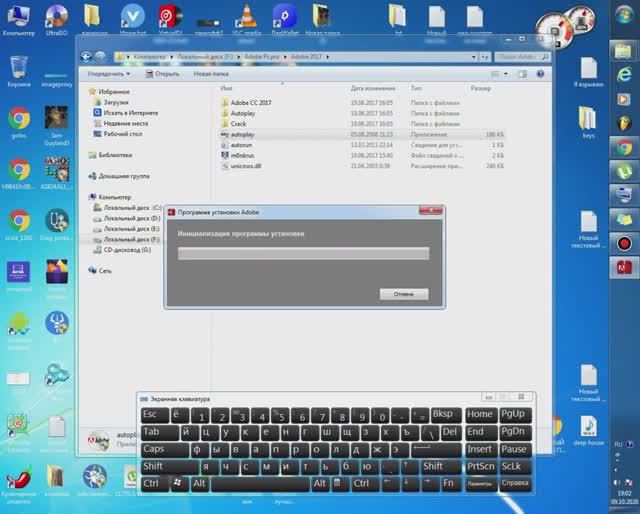Select the golos Chrome shortcut on desktop
The height and width of the screenshot is (514, 640).
point(19,123)
